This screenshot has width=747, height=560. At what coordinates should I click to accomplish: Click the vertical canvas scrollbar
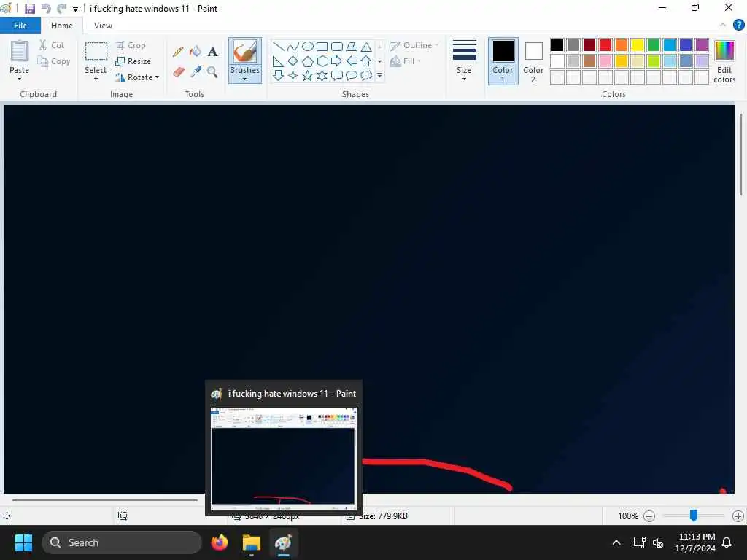click(x=741, y=155)
